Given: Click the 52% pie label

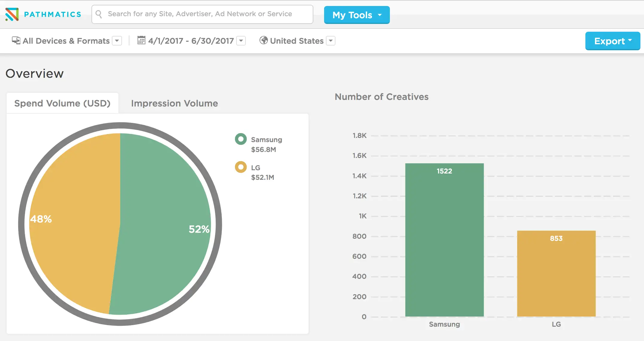Looking at the screenshot, I should click(x=199, y=229).
